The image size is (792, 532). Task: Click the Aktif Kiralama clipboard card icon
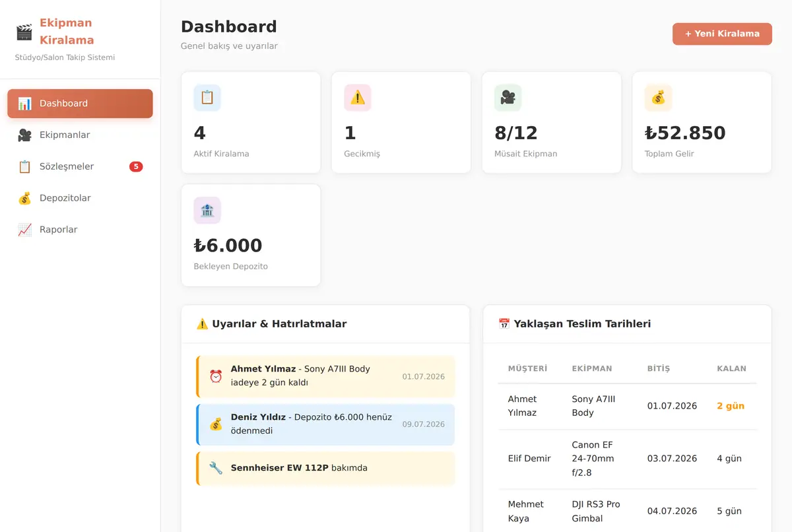pos(207,98)
